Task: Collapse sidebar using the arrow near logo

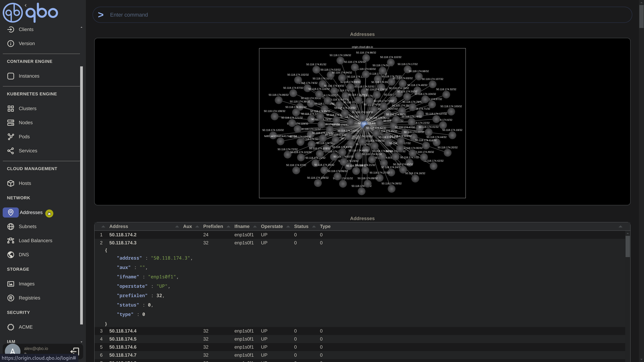Action: click(x=25, y=5)
